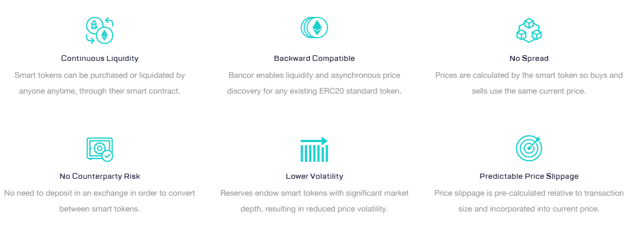Image resolution: width=644 pixels, height=234 pixels.
Task: Click the Backward Compatible Ethereum coins icon
Action: [314, 28]
